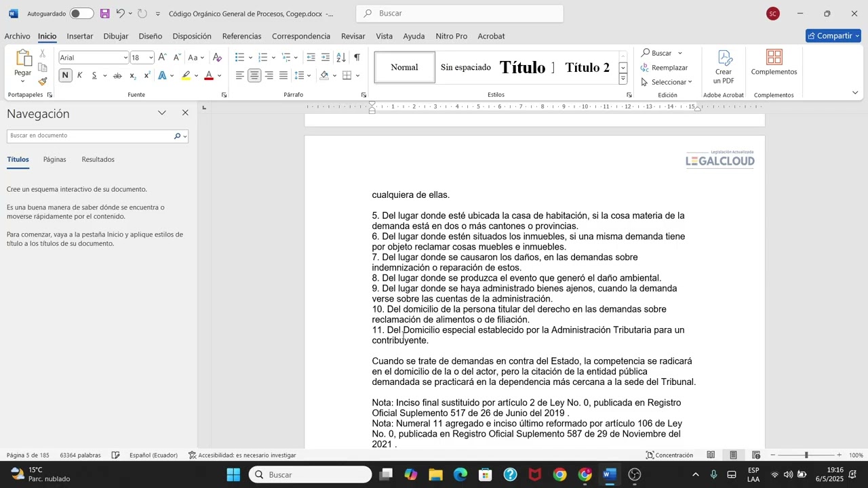868x488 pixels.
Task: Open the numbered list dropdown
Action: coord(273,58)
